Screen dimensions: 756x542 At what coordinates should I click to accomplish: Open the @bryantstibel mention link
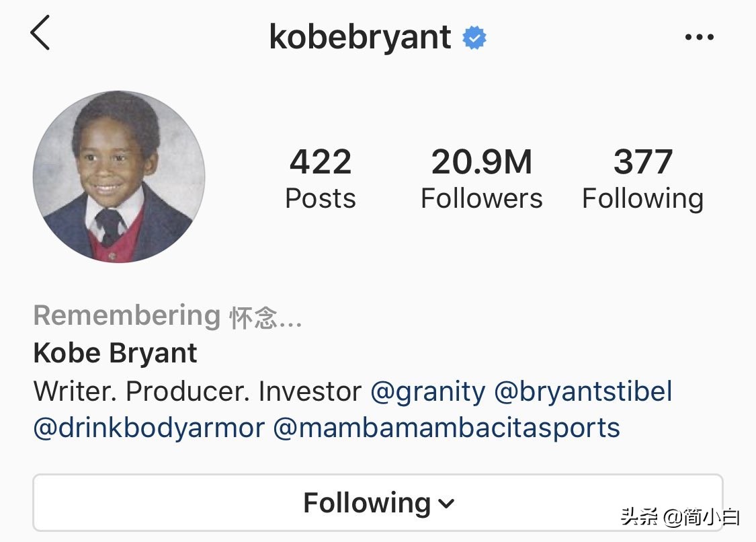[583, 391]
